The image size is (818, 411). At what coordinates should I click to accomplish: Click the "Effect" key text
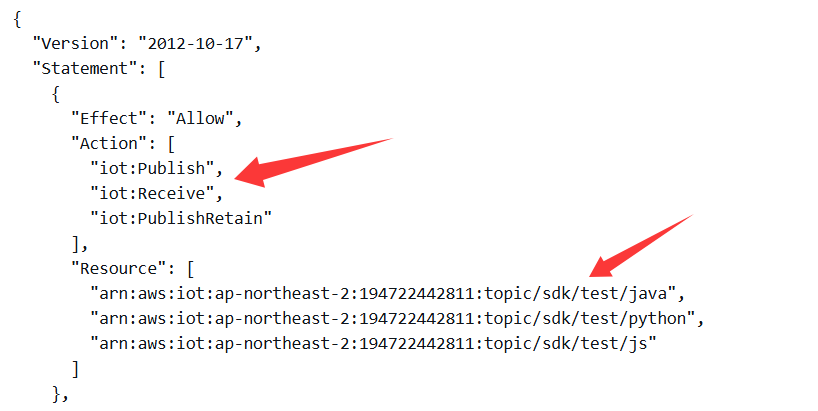[109, 118]
